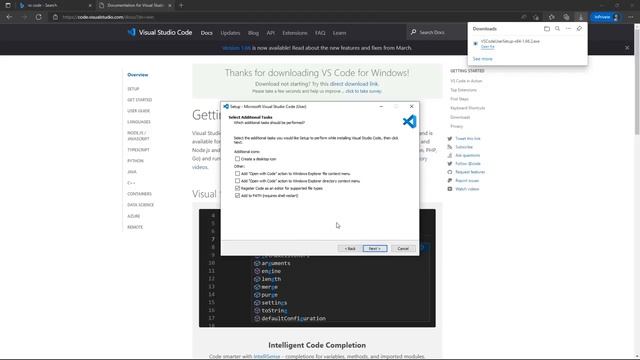Click the InPrivate profile button
The width and height of the screenshot is (640, 360).
(606, 17)
